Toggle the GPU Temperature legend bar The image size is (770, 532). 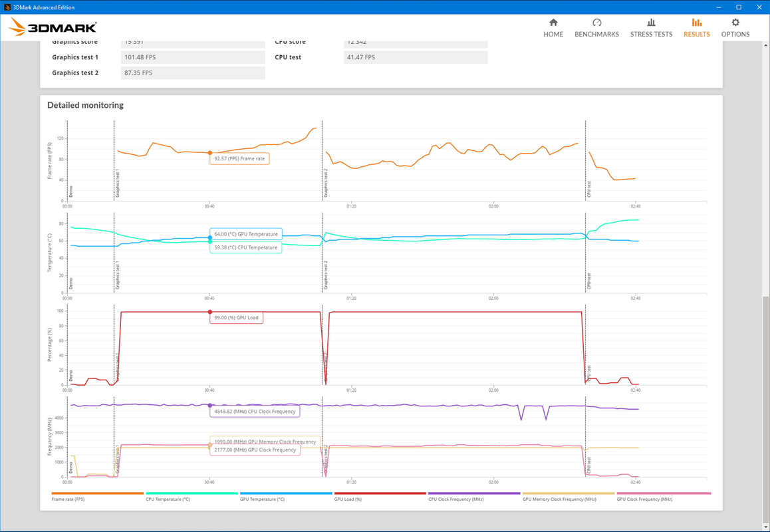(287, 493)
